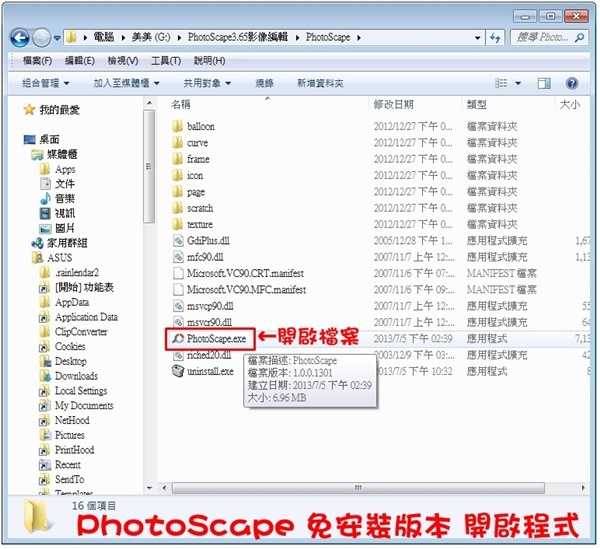Click the 燒錄 toolbar button
The image size is (600, 549).
tap(264, 83)
